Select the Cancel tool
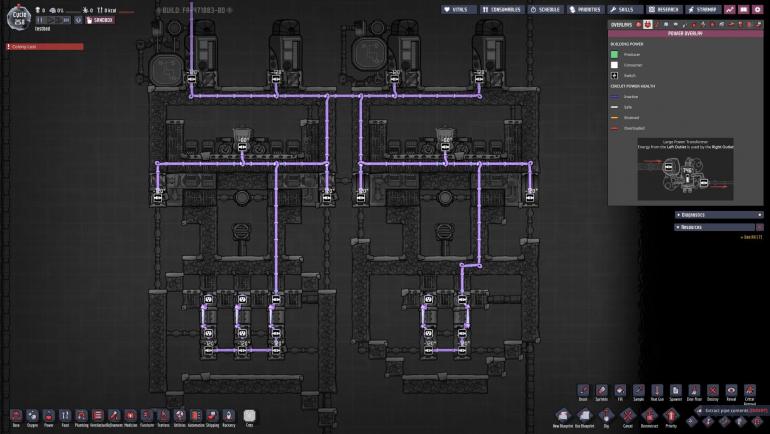The height and width of the screenshot is (434, 770). (628, 418)
